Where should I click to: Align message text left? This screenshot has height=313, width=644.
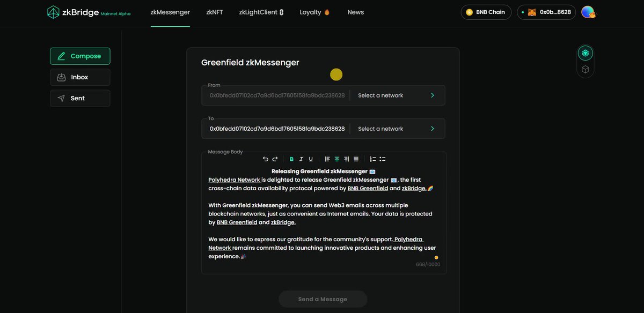click(x=327, y=159)
